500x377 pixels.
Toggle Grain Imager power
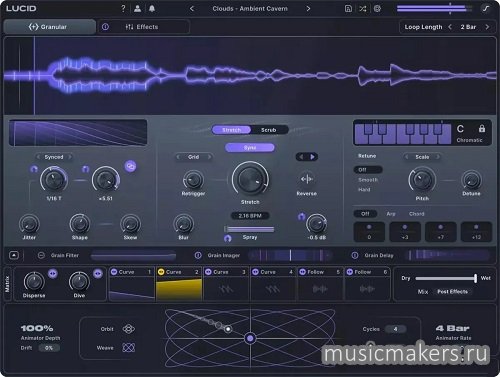click(x=198, y=255)
